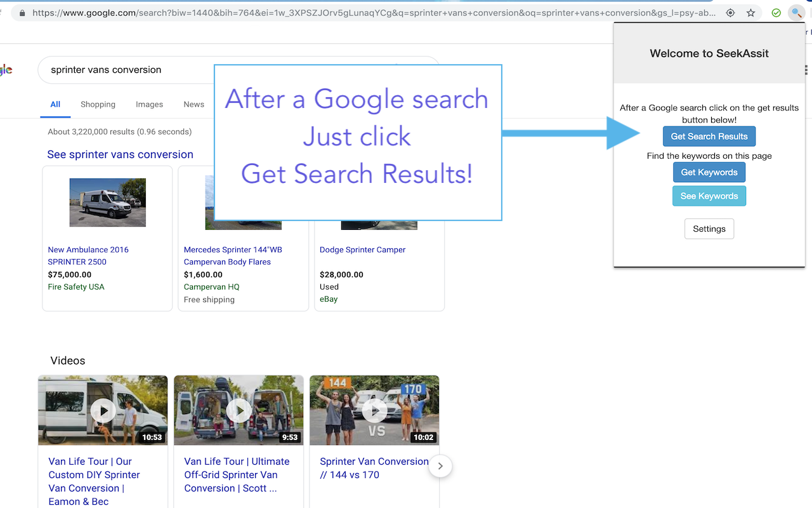Open Mercedes Sprinter 144"WB Campervan Body Flares listing

(233, 256)
